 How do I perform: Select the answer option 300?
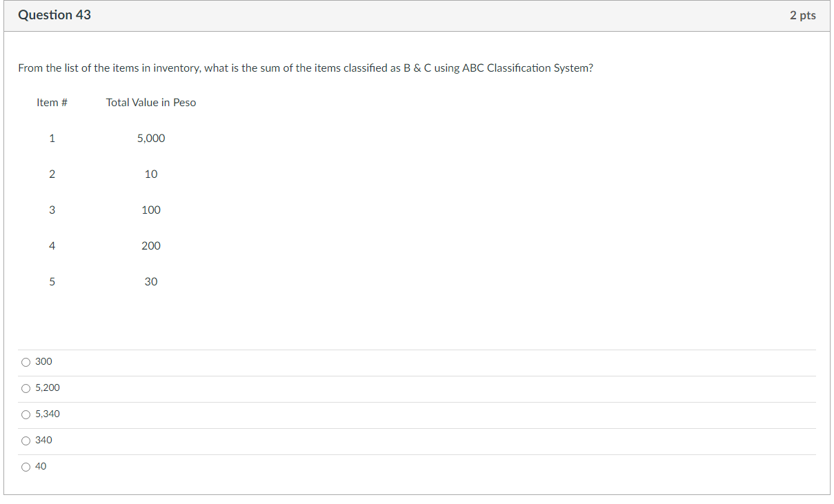[x=26, y=361]
